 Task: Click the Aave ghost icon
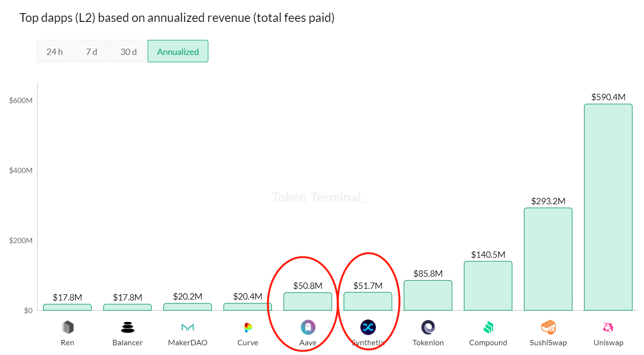[308, 327]
